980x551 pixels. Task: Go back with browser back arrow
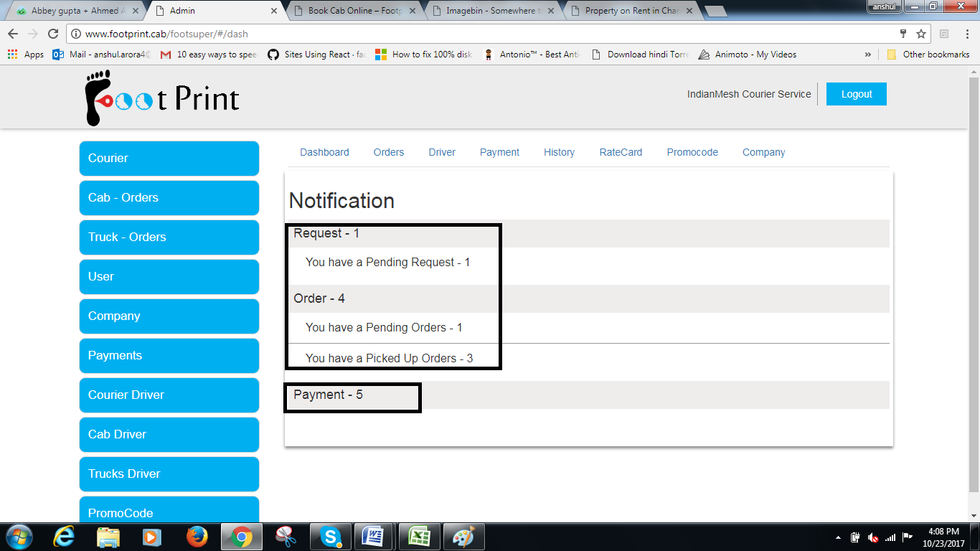[13, 34]
